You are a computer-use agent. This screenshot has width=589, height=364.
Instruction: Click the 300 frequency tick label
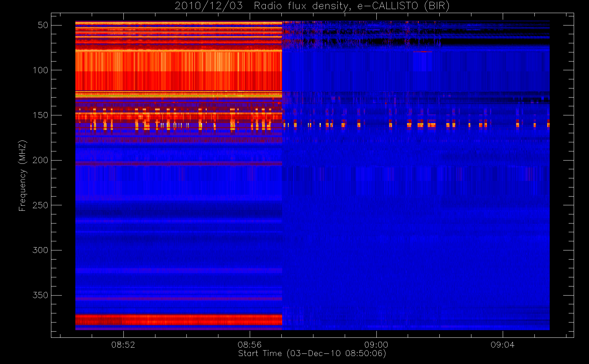[x=40, y=250]
